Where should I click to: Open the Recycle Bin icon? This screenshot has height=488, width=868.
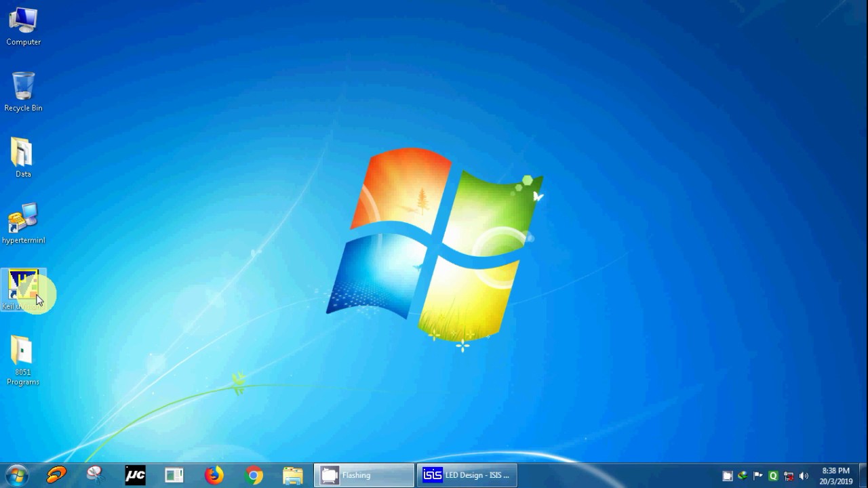23,92
